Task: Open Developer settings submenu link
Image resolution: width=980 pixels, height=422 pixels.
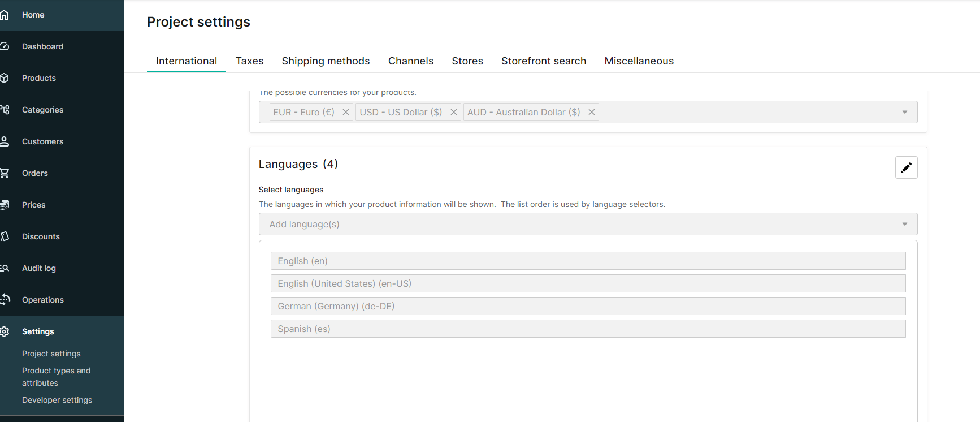Action: click(x=57, y=400)
